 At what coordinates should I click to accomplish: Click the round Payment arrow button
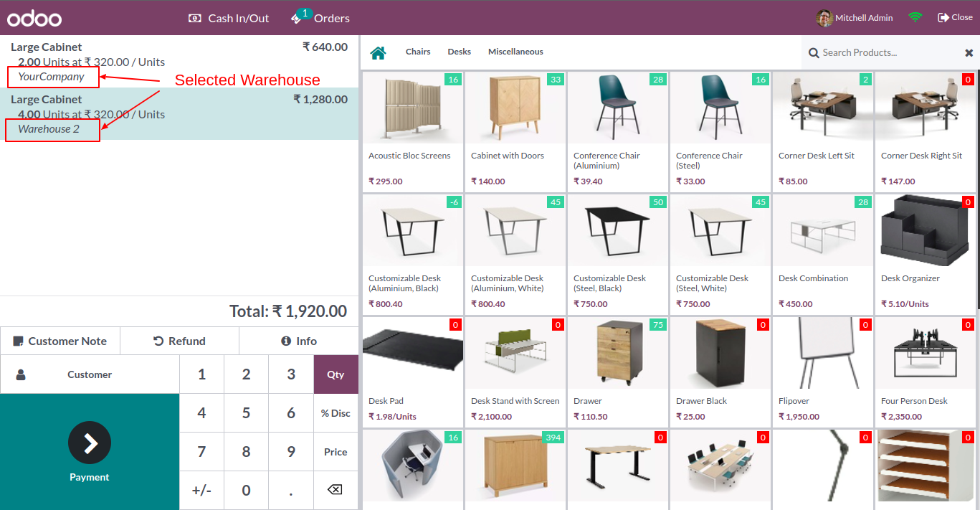(x=90, y=443)
